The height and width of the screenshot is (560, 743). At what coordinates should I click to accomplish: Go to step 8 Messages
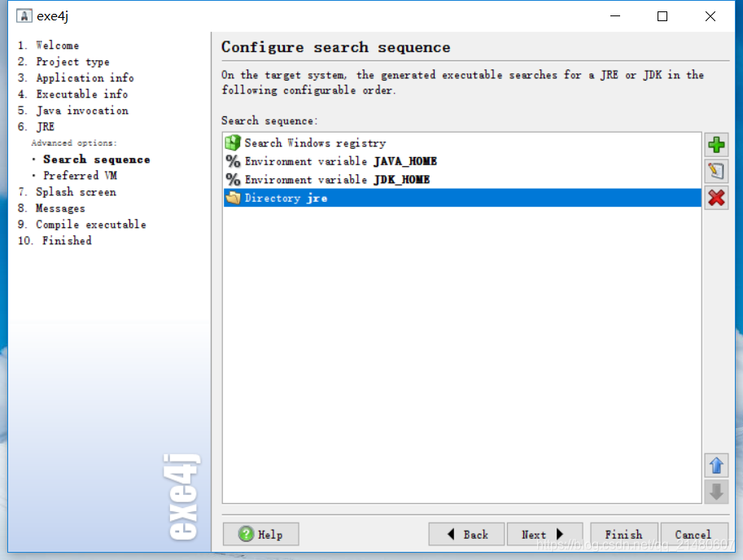tap(51, 208)
